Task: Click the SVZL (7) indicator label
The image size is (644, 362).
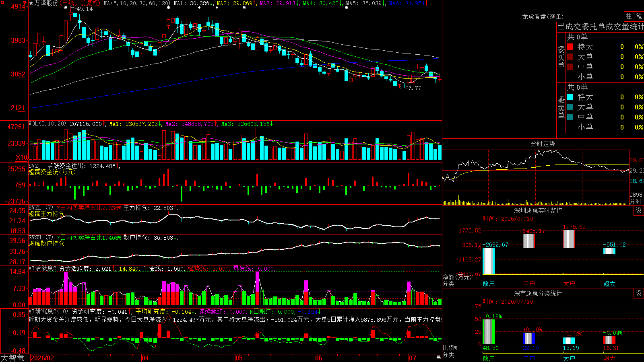Action: (41, 208)
